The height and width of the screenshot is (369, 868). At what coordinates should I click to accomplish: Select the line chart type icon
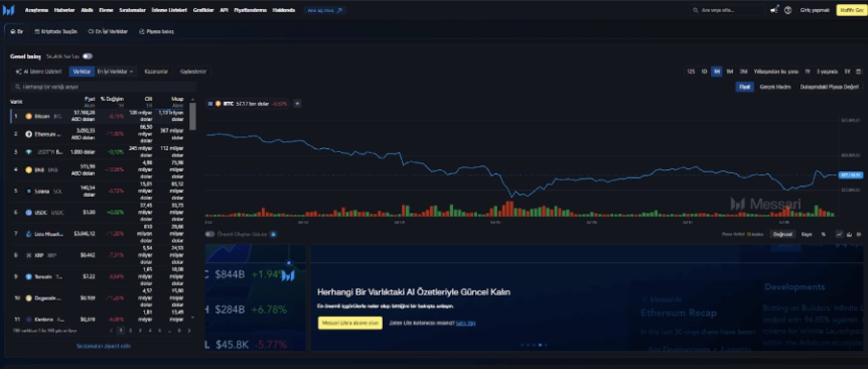(x=839, y=234)
